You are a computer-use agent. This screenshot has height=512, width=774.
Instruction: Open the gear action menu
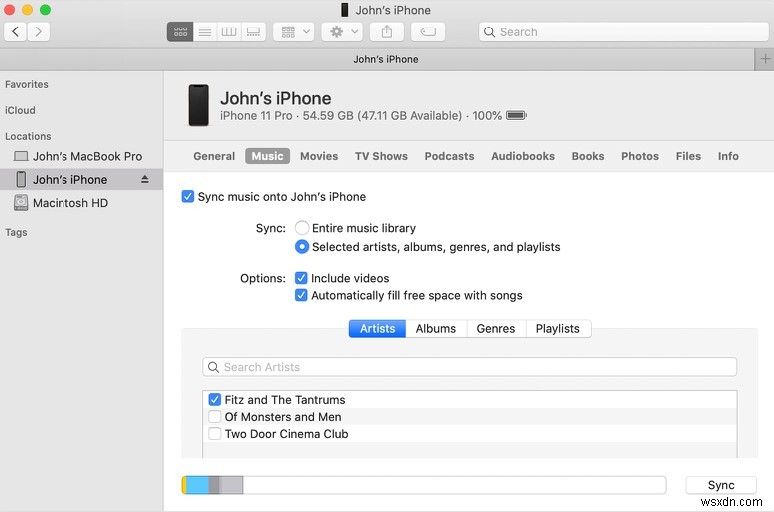[x=342, y=32]
